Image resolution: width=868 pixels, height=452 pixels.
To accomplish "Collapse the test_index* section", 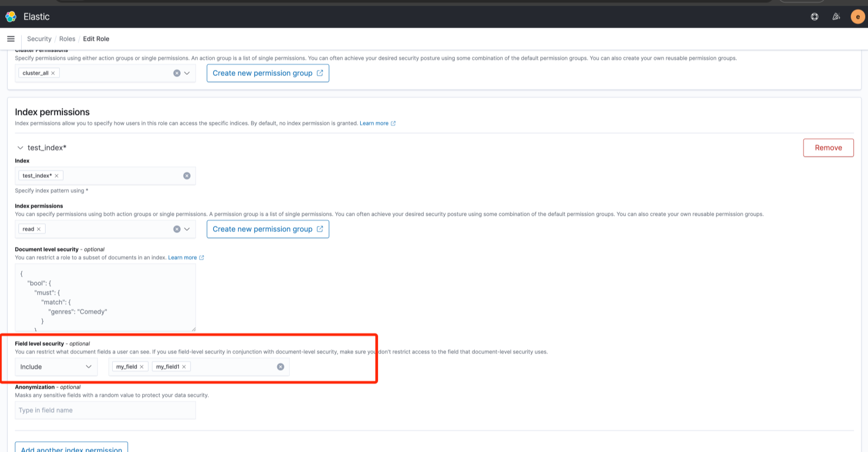I will pos(20,148).
